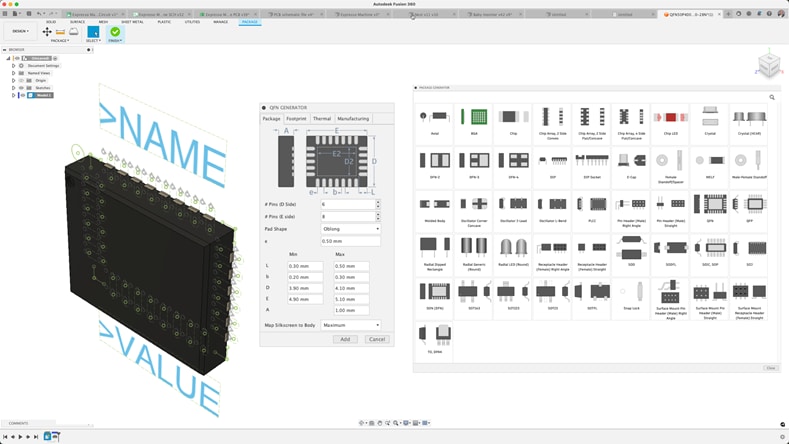789x444 pixels.
Task: Click the D Max field 4.10 mm
Action: tap(351, 288)
